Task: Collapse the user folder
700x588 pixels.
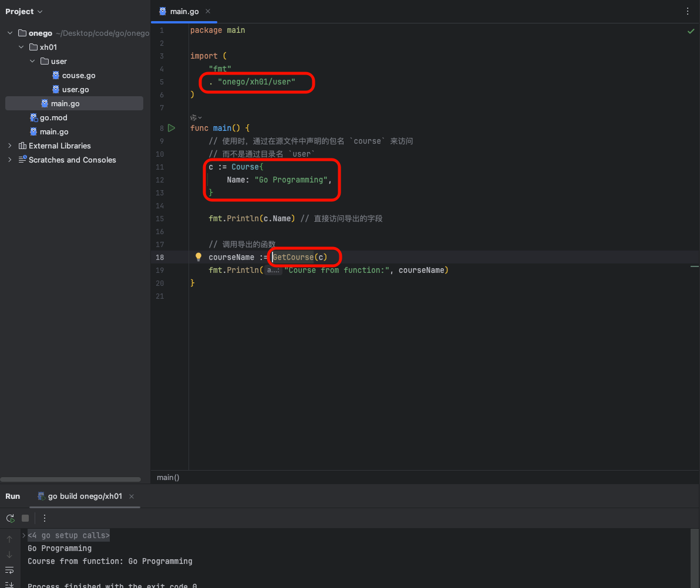Action: 32,61
